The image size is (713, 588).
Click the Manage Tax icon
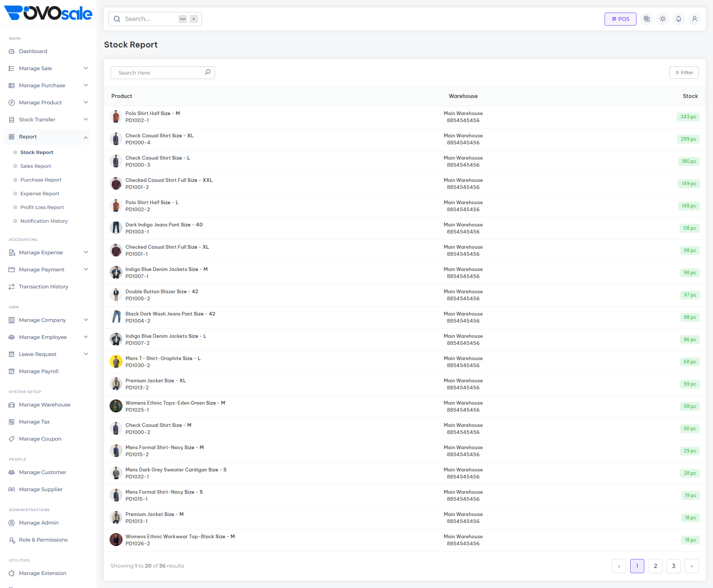coord(12,422)
